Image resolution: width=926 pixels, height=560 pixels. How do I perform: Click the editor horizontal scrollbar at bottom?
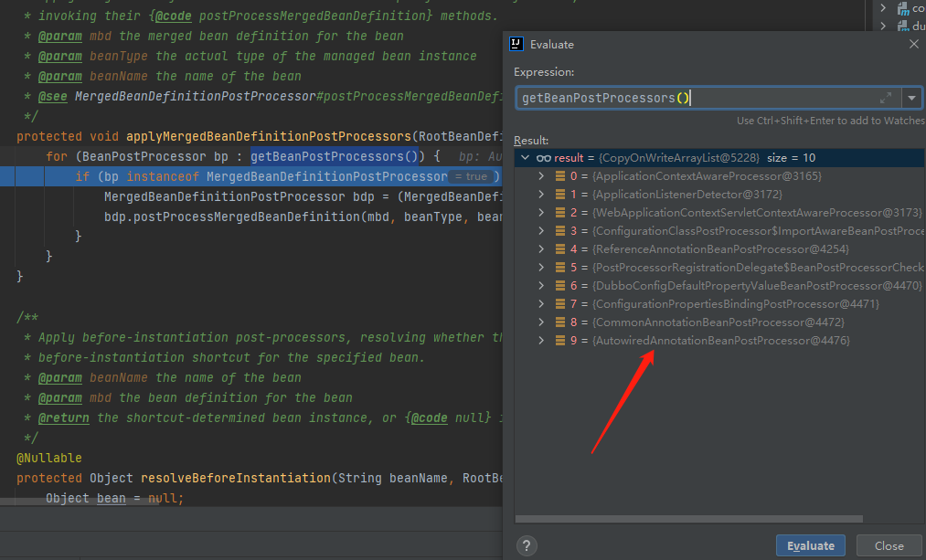click(80, 502)
